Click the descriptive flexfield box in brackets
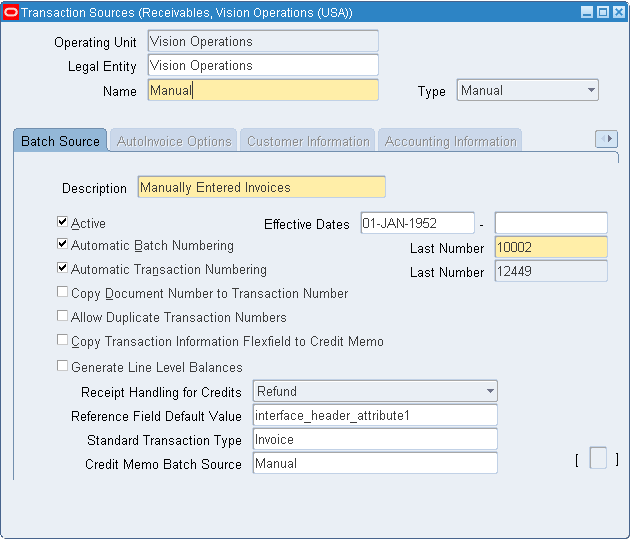 tap(598, 458)
